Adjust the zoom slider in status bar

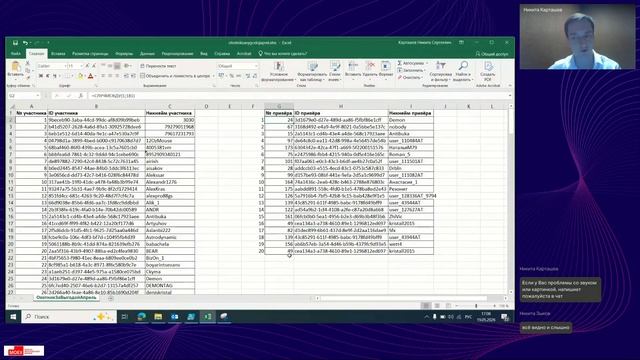(x=476, y=306)
